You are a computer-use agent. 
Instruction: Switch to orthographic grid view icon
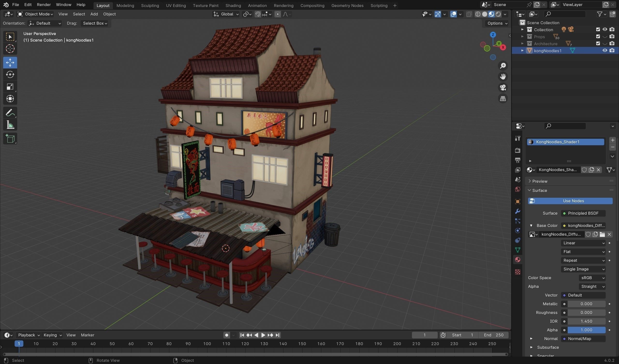503,98
